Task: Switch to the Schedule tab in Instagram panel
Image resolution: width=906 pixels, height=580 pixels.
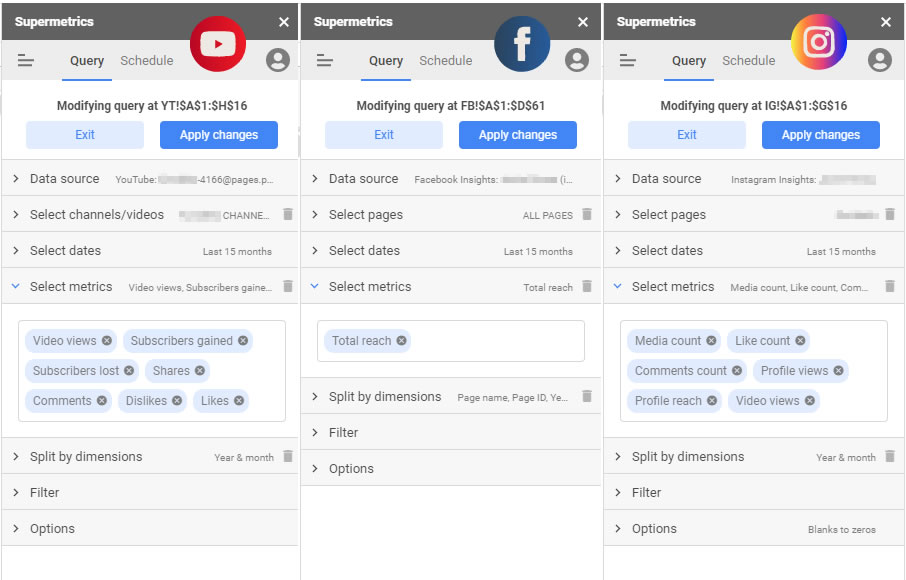Action: [749, 61]
